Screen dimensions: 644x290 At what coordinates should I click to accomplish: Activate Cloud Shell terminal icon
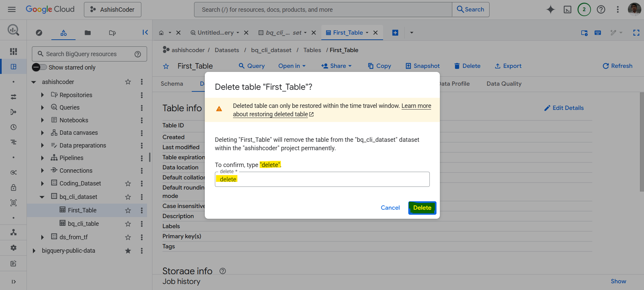coord(567,9)
